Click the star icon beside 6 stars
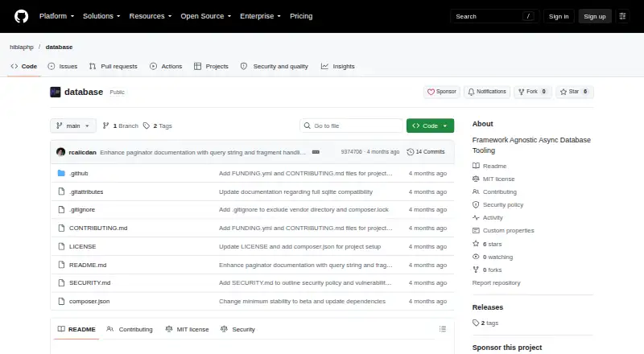644x354 pixels. (476, 244)
